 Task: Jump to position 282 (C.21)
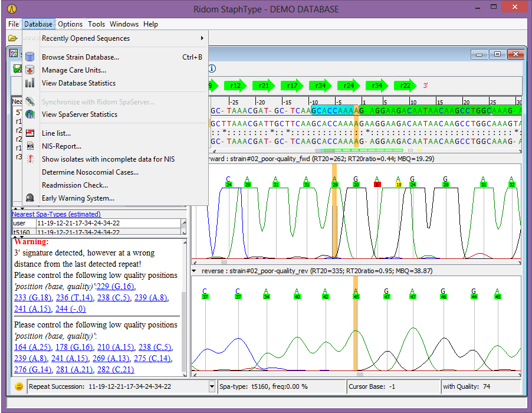coord(116,369)
